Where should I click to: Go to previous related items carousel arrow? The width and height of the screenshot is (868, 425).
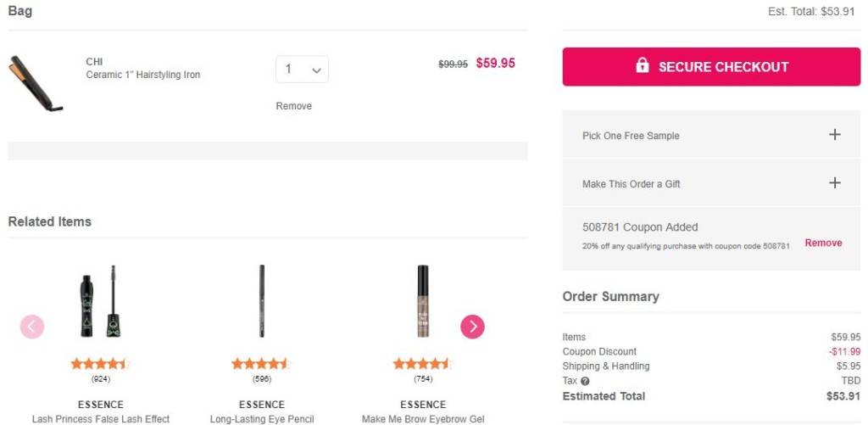[x=32, y=327]
